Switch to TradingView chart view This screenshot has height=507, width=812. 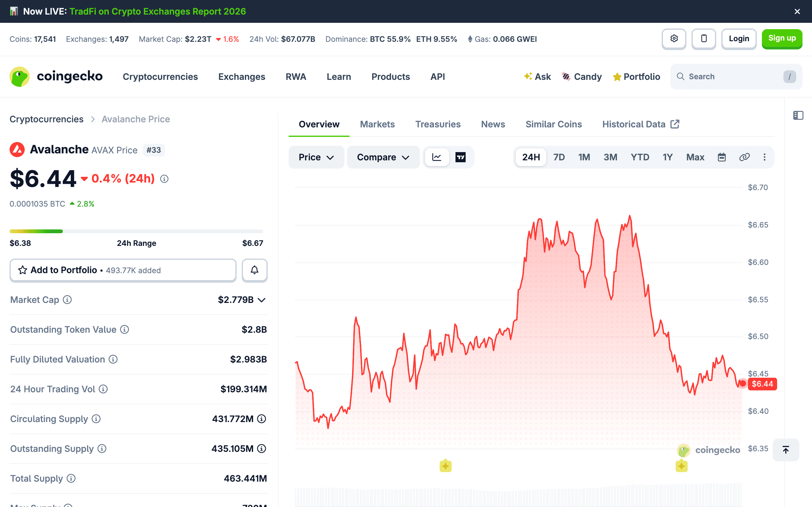[460, 157]
